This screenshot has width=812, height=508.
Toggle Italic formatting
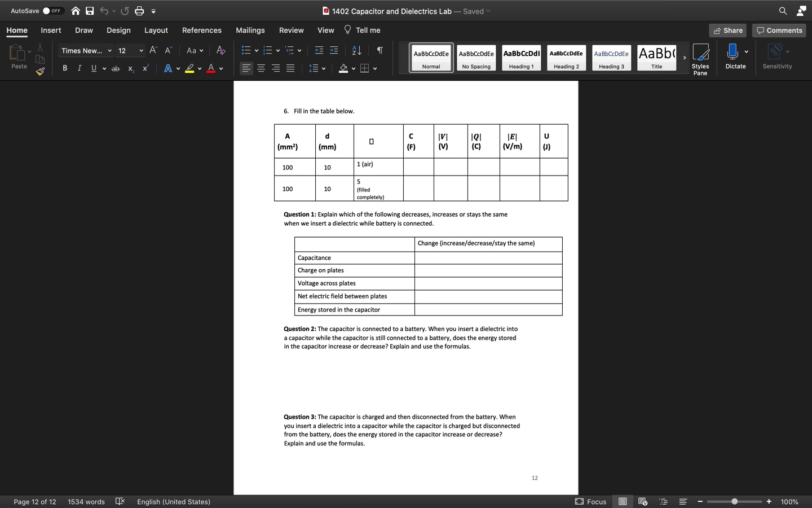point(80,68)
